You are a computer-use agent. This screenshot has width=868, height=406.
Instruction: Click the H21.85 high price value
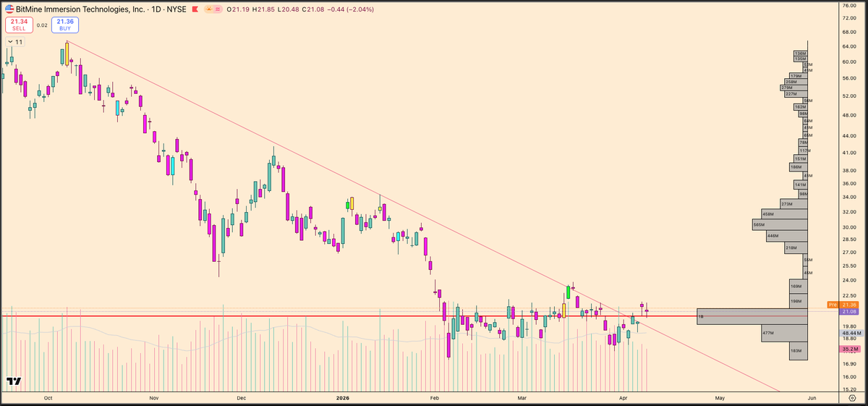pyautogui.click(x=264, y=10)
